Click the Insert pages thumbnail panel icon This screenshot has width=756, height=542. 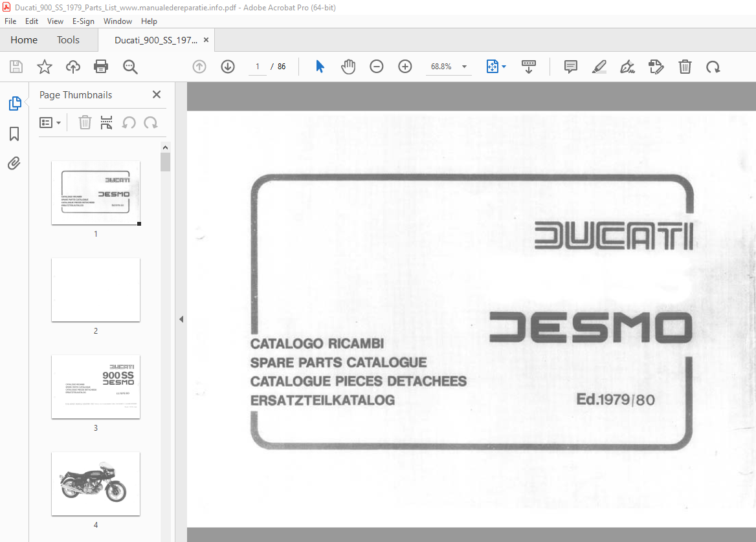(106, 123)
